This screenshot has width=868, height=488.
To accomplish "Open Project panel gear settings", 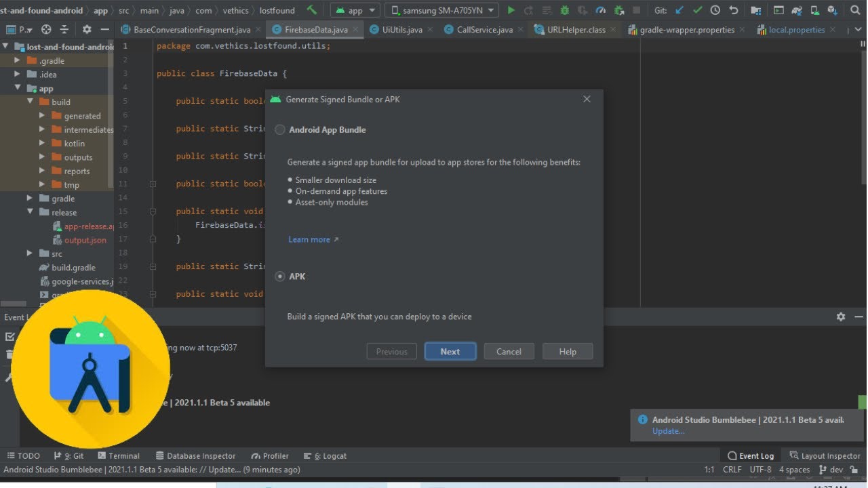I will point(87,29).
